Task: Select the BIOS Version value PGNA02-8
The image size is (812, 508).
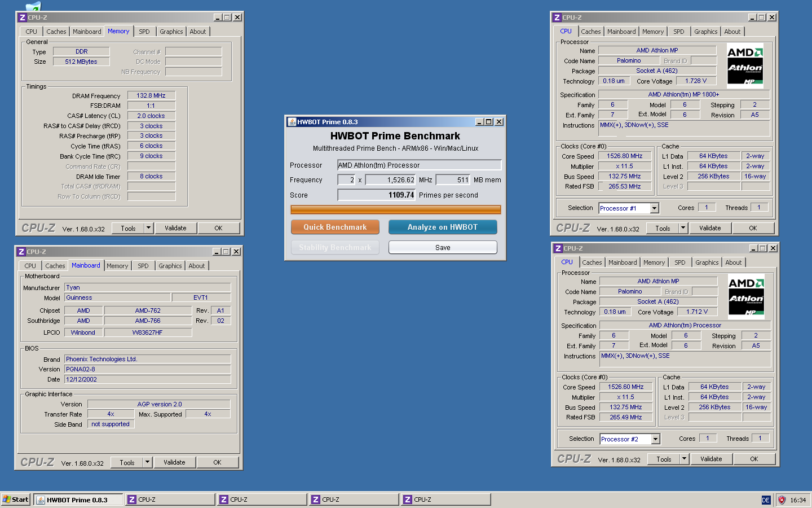Action: point(147,369)
